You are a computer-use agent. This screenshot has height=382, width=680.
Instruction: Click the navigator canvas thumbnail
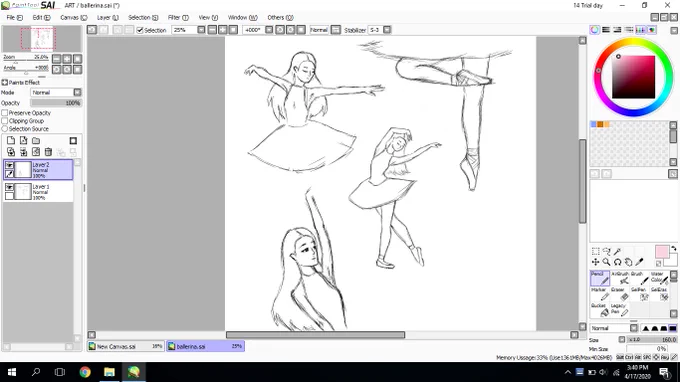pos(42,39)
